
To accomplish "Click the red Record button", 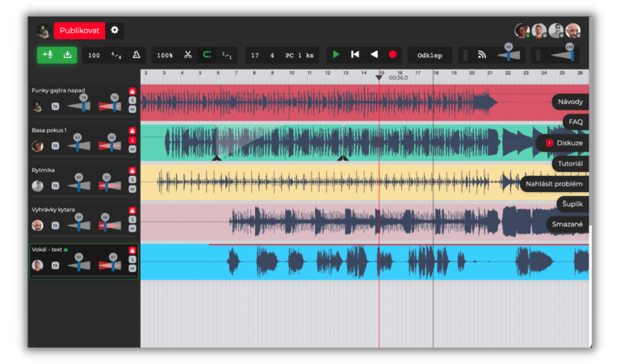I will coord(393,55).
